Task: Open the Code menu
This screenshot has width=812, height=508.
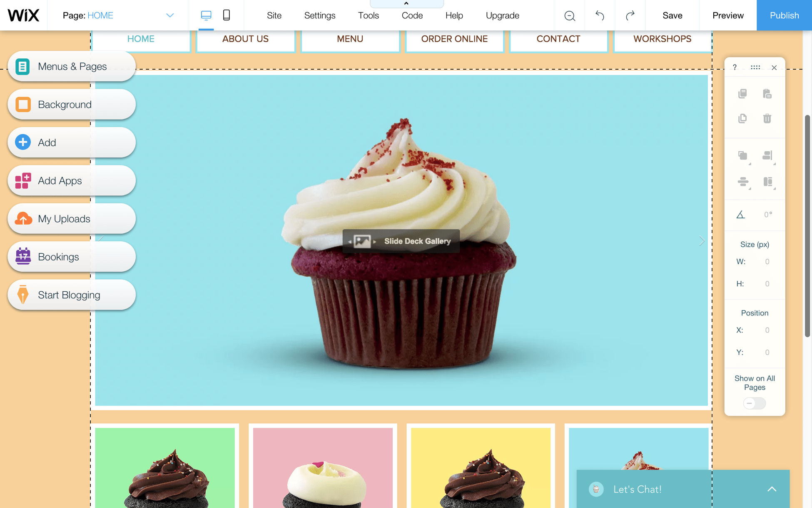Action: [412, 15]
